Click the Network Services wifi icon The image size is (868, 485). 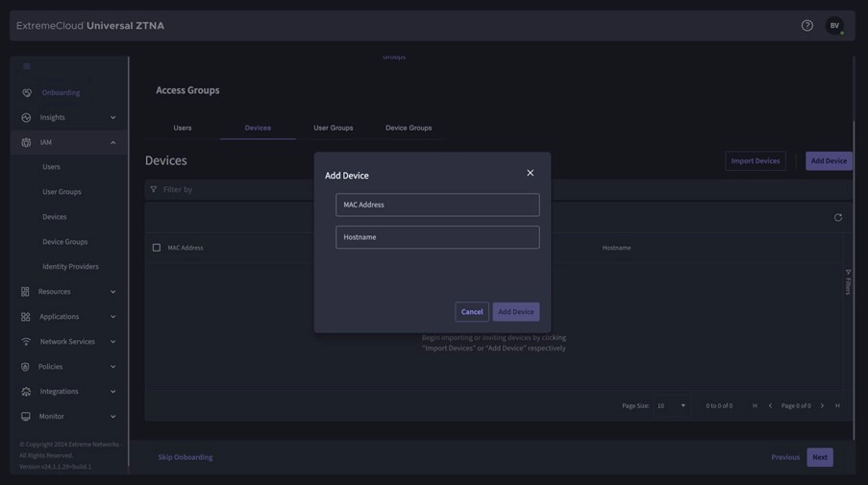[26, 342]
